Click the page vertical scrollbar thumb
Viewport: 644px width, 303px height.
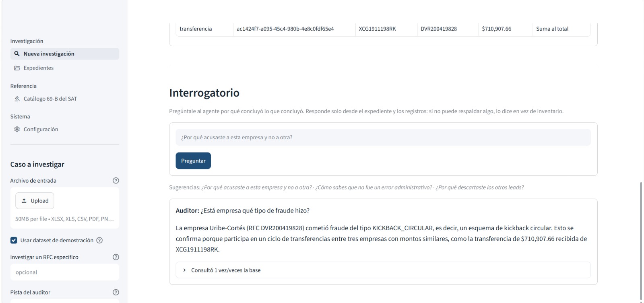pyautogui.click(x=641, y=241)
